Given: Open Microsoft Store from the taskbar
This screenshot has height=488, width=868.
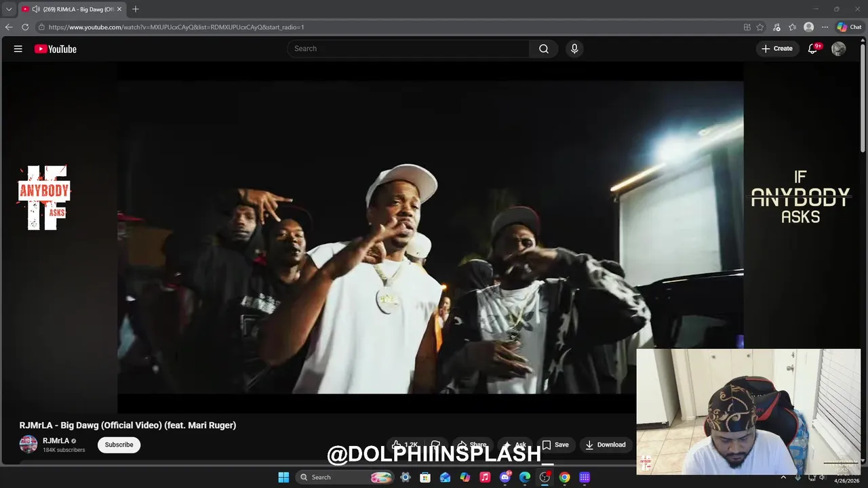Looking at the screenshot, I should [425, 477].
